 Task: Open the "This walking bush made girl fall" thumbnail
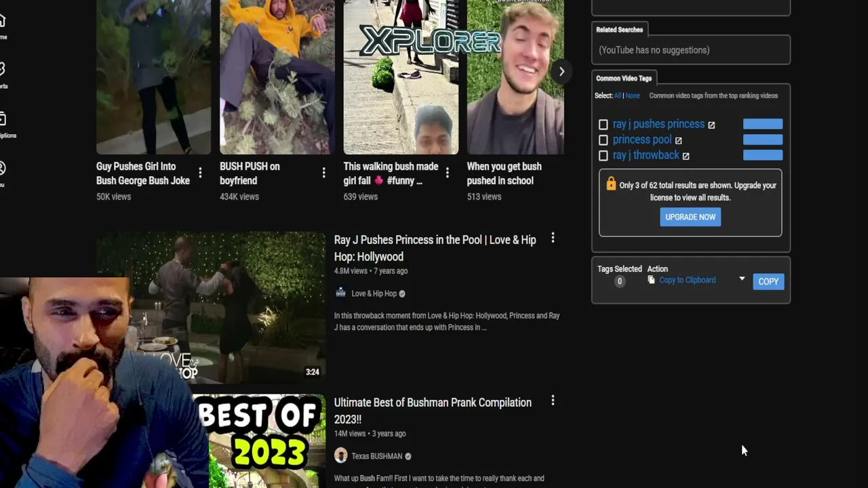(x=401, y=77)
